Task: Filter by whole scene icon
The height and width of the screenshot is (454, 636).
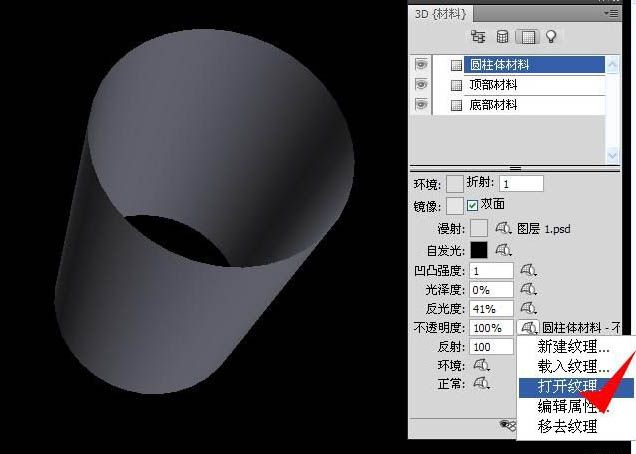Action: coord(478,37)
